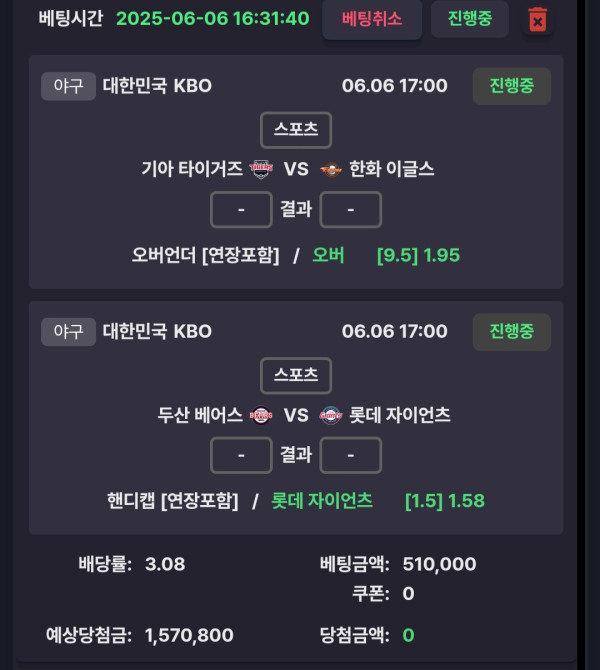Screen dimensions: 600x670
Task: Click the Lotte Giants team logo
Action: point(331,415)
